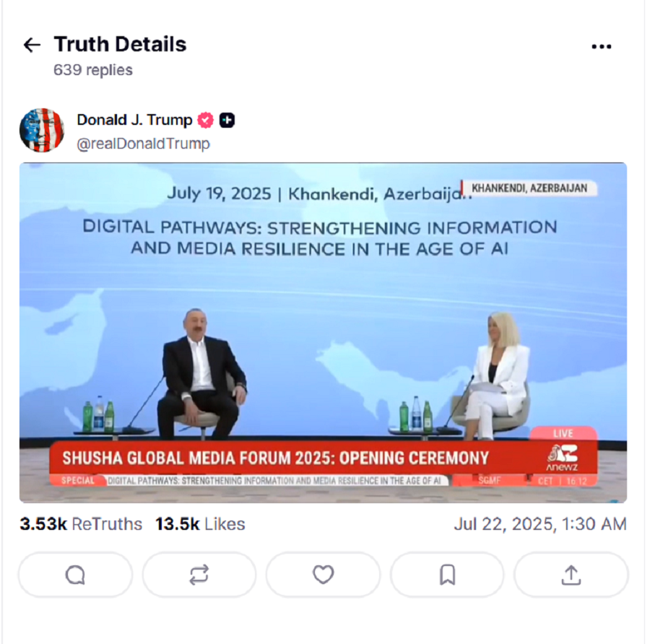View the 13.5k Likes list
The width and height of the screenshot is (650, 644).
point(200,524)
